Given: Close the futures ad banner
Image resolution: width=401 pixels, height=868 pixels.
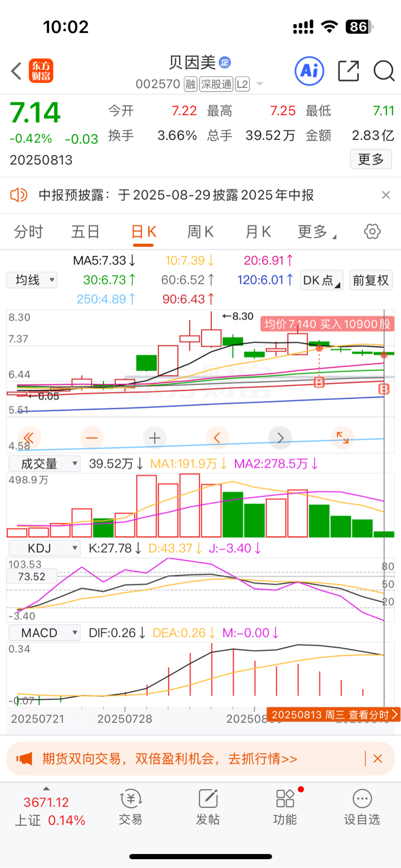Looking at the screenshot, I should 378,758.
